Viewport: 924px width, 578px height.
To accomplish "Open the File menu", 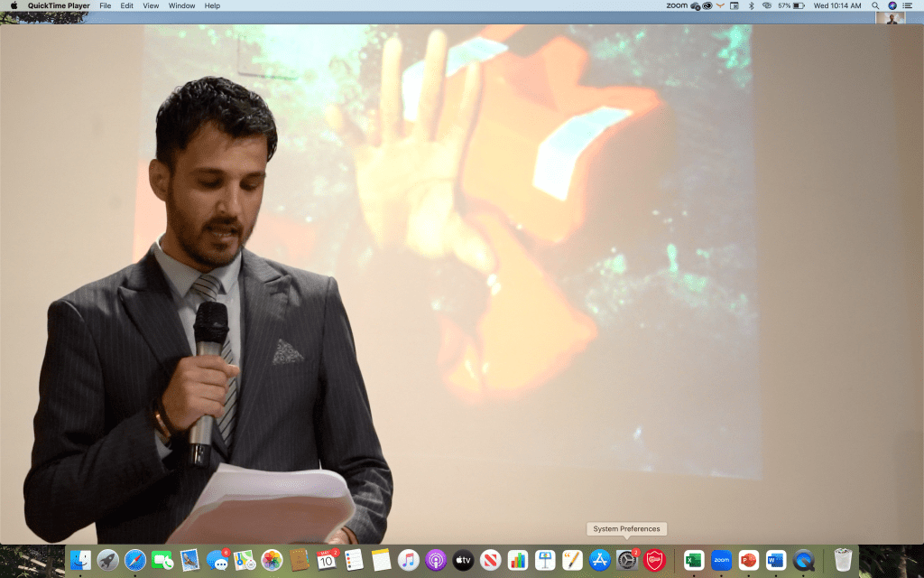I will [106, 5].
